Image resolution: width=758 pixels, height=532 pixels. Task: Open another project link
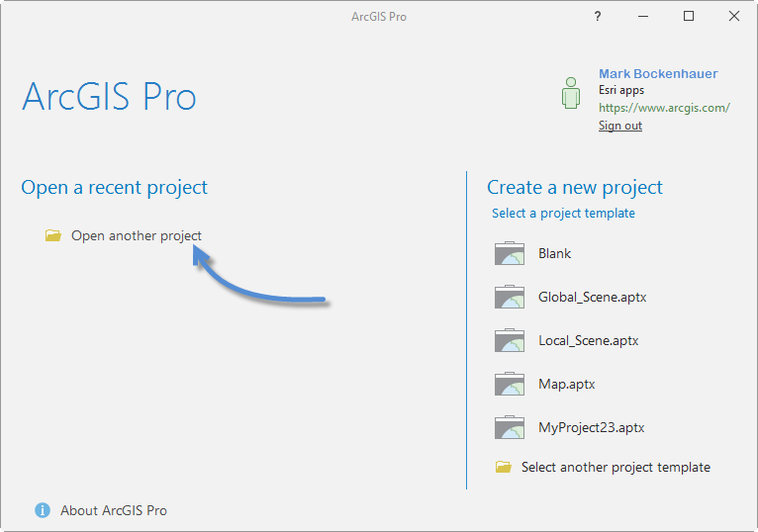pyautogui.click(x=137, y=235)
